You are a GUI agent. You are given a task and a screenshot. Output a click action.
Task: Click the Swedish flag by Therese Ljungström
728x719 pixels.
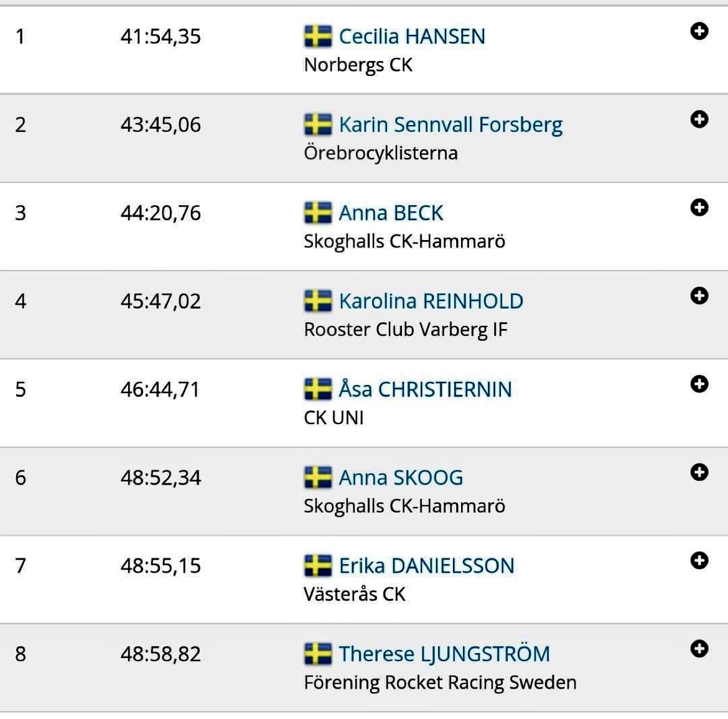tap(317, 655)
